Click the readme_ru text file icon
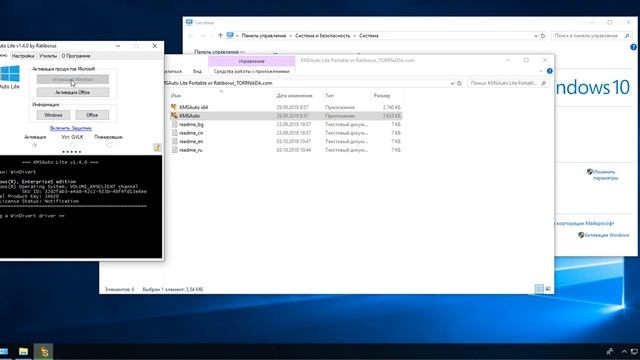Viewport: 640px width, 360px height. click(175, 150)
